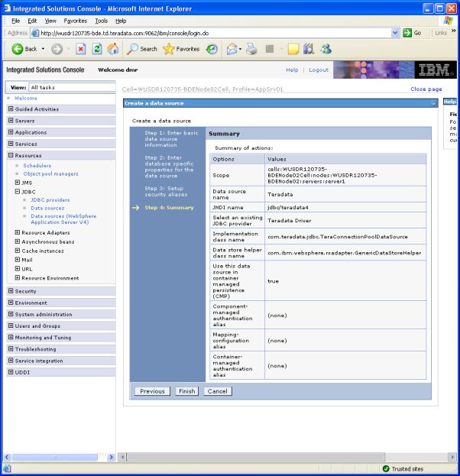Click the browser Back arrow icon
460x476 pixels.
click(18, 49)
